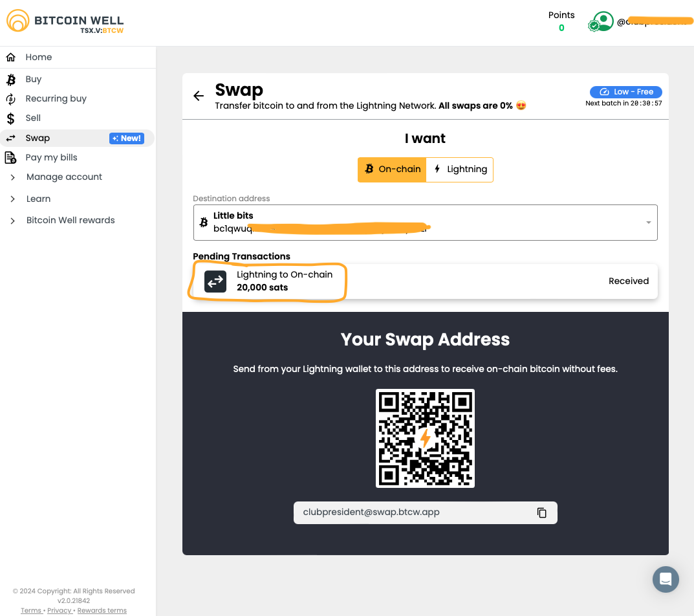Screen dimensions: 694x616
Task: Select the On-chain toggle option
Action: [x=392, y=170]
